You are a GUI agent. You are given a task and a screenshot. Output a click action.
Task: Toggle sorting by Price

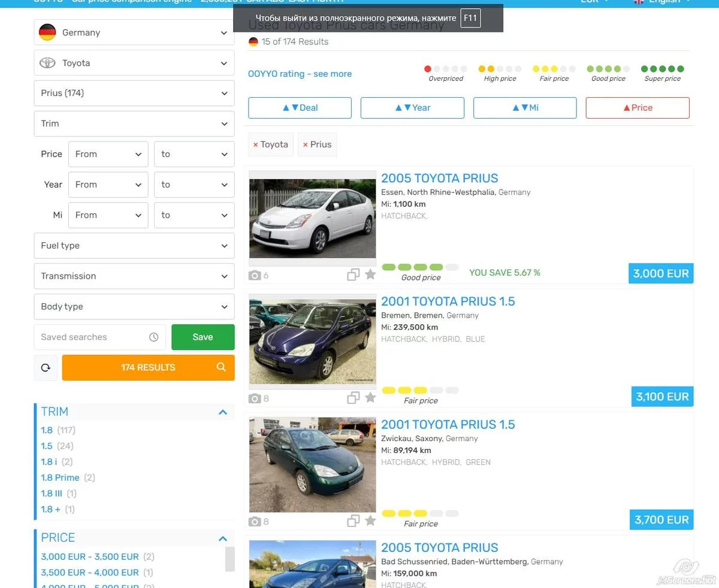(638, 108)
